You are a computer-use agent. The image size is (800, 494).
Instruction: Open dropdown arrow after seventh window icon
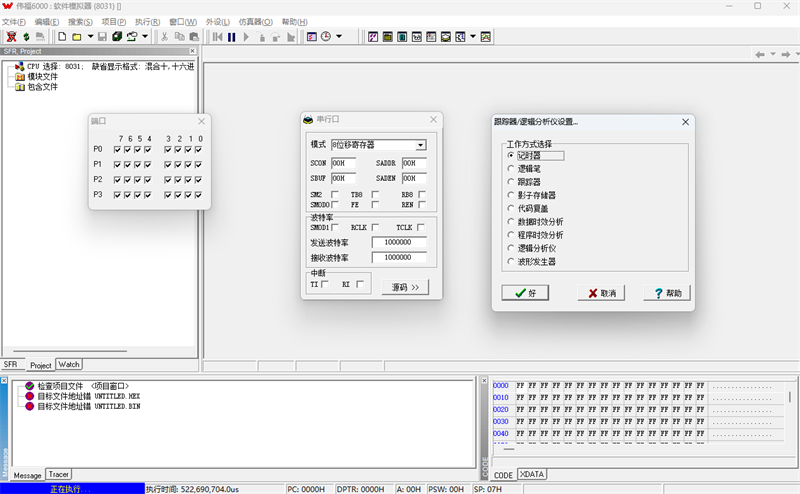point(473,37)
